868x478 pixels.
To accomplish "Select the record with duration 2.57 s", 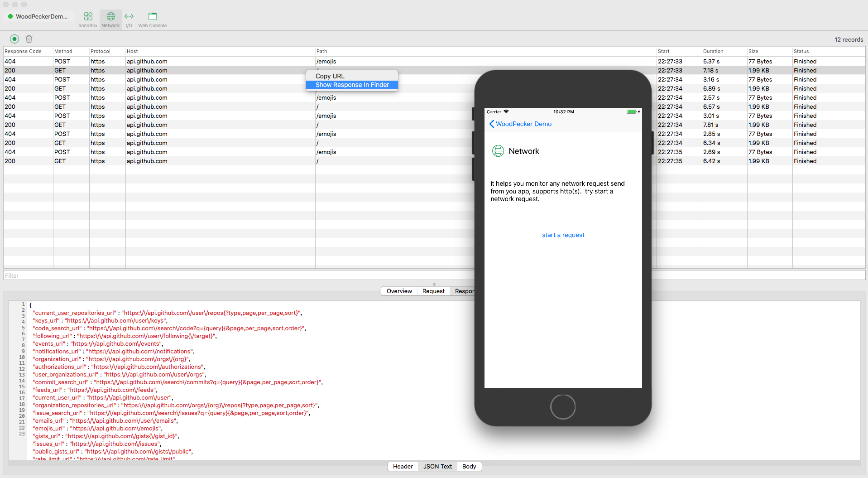I will coord(434,97).
